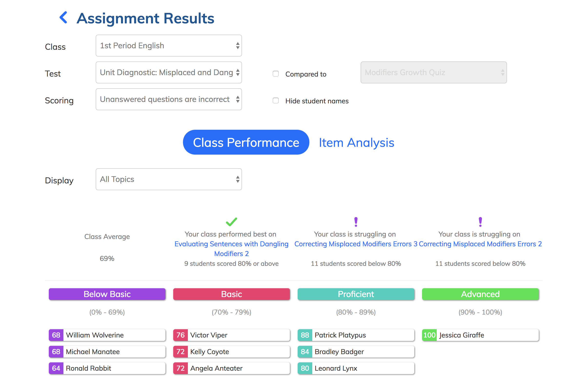
Task: Open Correcting Misplaced Modifiers Errors 2 link
Action: click(x=480, y=244)
